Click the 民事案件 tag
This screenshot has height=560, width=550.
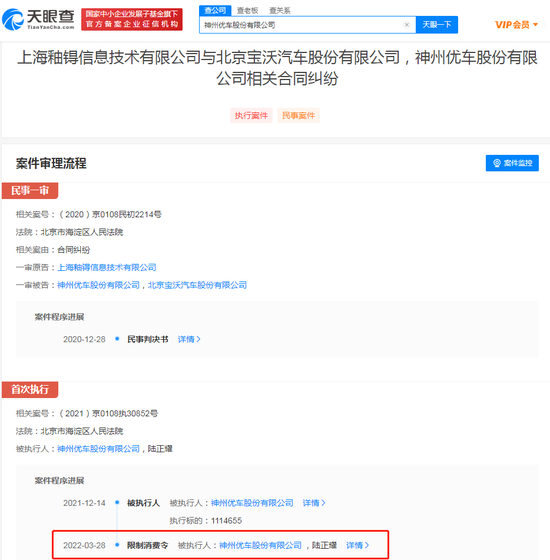298,115
